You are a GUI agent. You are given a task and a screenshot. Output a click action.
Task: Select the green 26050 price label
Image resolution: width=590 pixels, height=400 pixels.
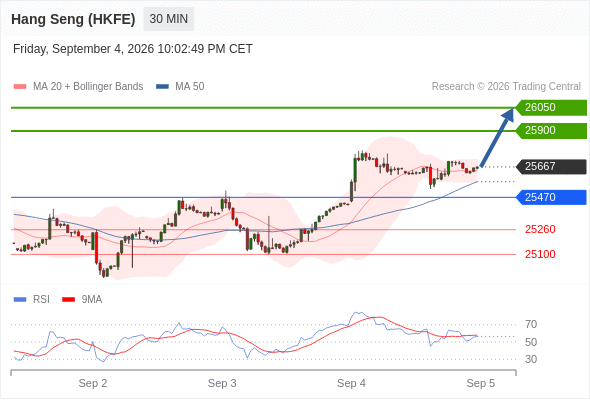(x=551, y=108)
